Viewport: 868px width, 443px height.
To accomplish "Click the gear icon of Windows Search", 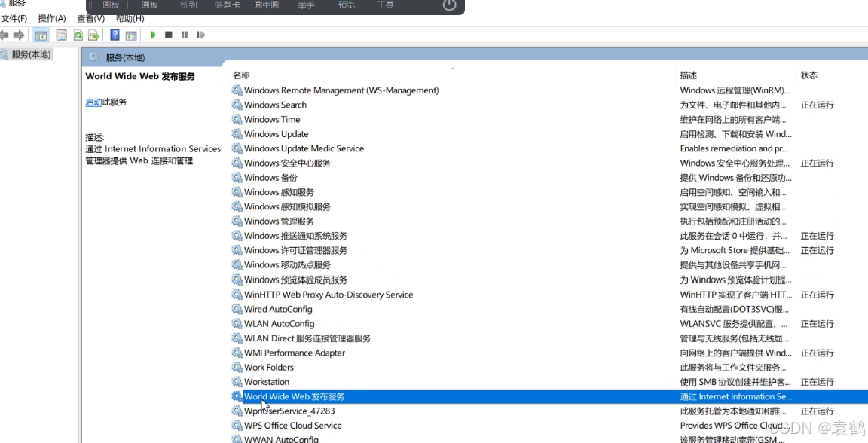I will (x=237, y=104).
